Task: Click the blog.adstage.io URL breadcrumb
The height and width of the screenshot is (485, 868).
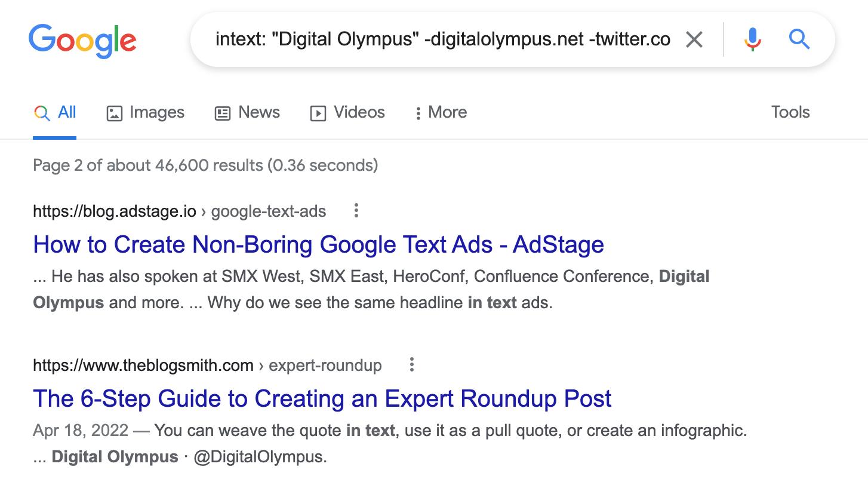Action: tap(180, 211)
